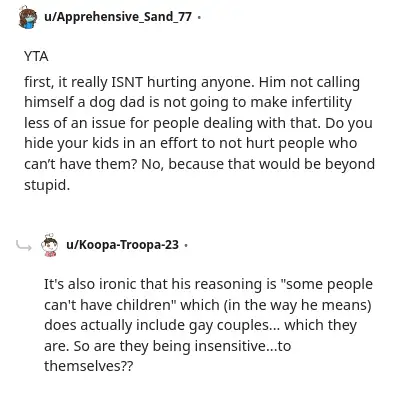Click the text "insensitive...to"
The width and height of the screenshot is (400, 402).
point(243,346)
